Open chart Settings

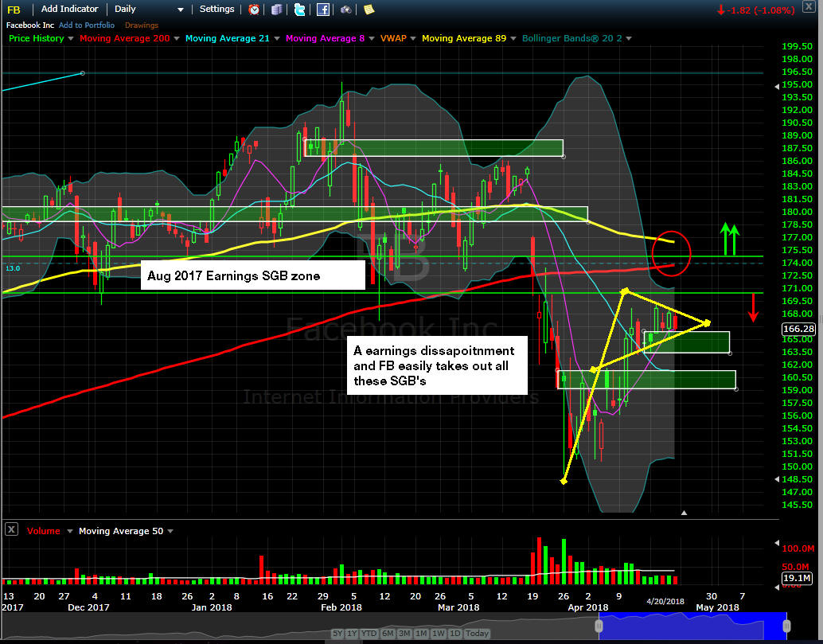click(216, 9)
